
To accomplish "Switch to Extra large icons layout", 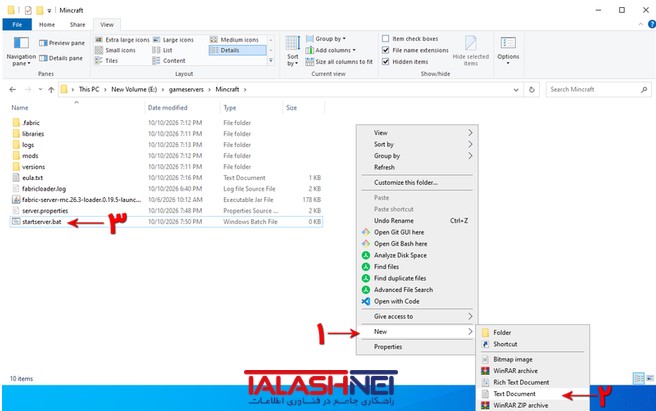I will pyautogui.click(x=122, y=40).
